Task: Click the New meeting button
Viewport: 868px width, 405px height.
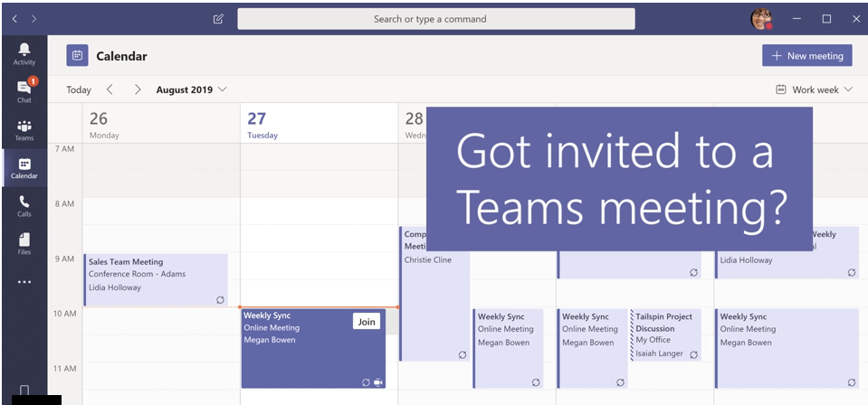Action: pos(807,55)
